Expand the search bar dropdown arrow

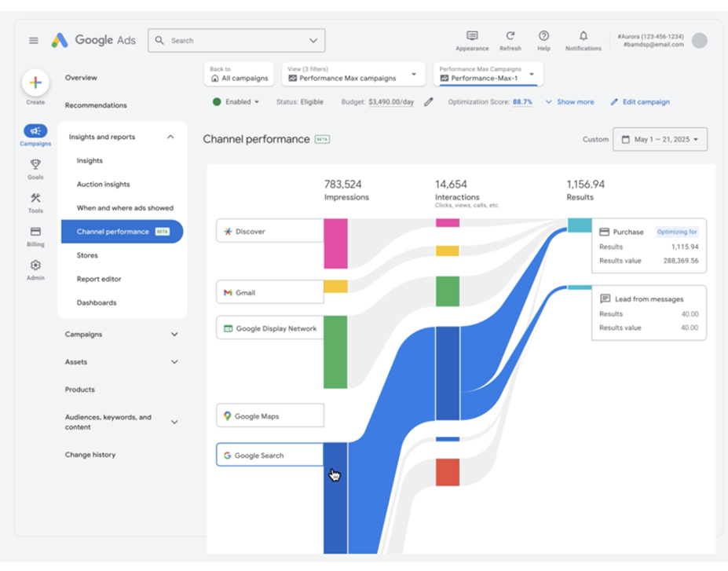tap(313, 40)
